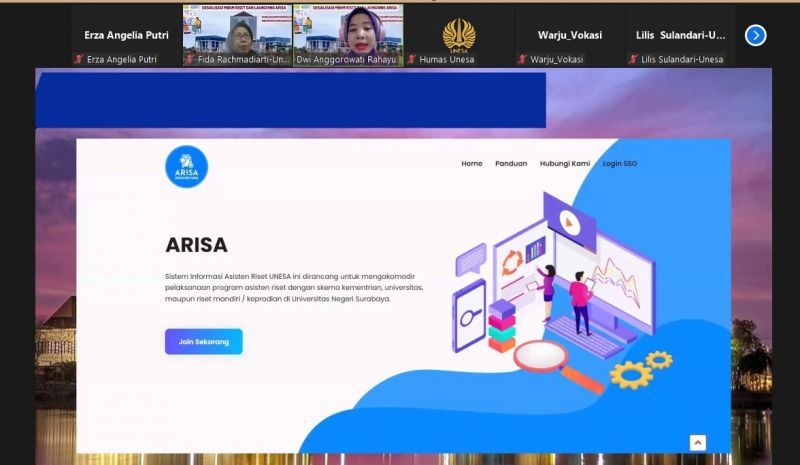Open the Hubungi Kami page

(565, 163)
